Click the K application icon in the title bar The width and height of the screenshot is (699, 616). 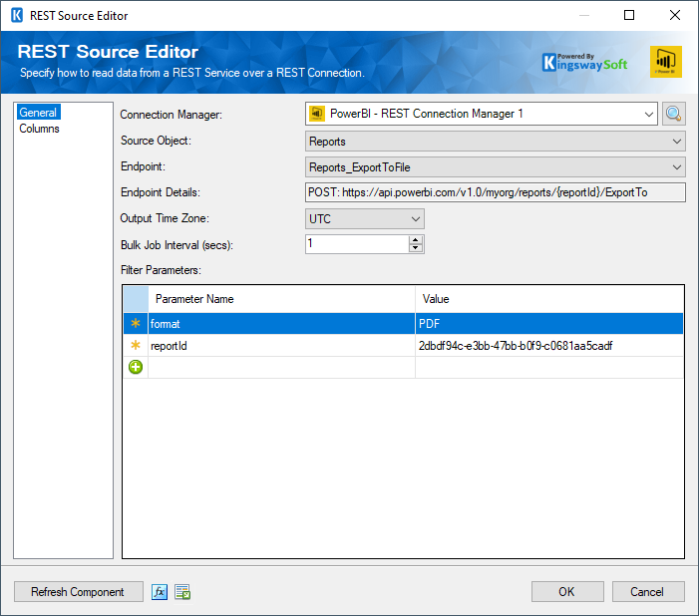coord(17,16)
